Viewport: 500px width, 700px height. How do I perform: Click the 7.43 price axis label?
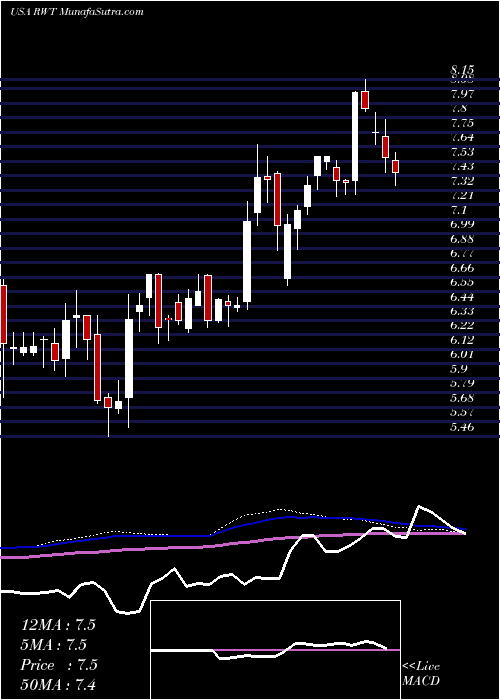point(462,167)
